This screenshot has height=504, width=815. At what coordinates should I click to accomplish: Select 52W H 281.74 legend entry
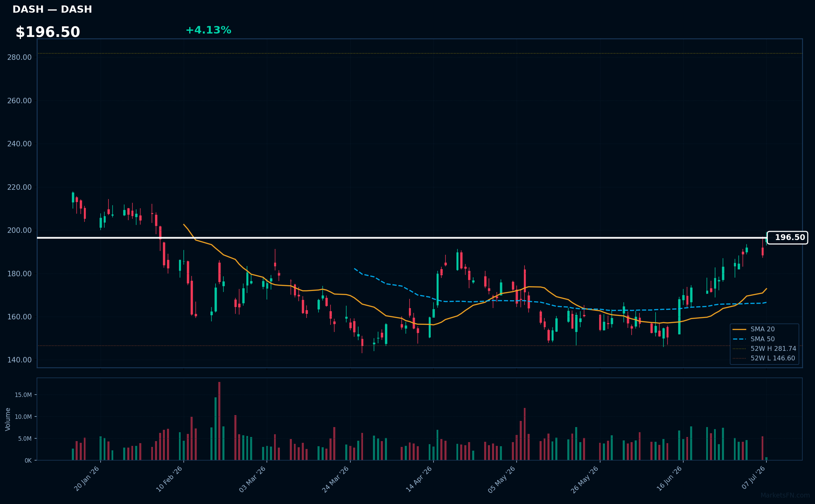[x=765, y=349]
